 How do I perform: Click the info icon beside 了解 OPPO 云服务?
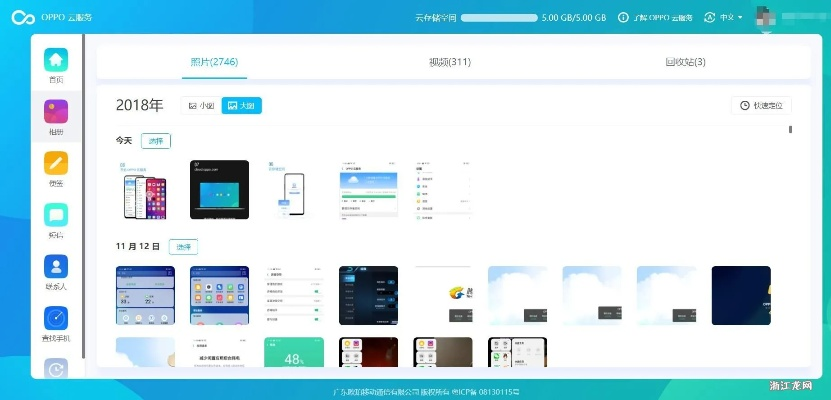(624, 18)
